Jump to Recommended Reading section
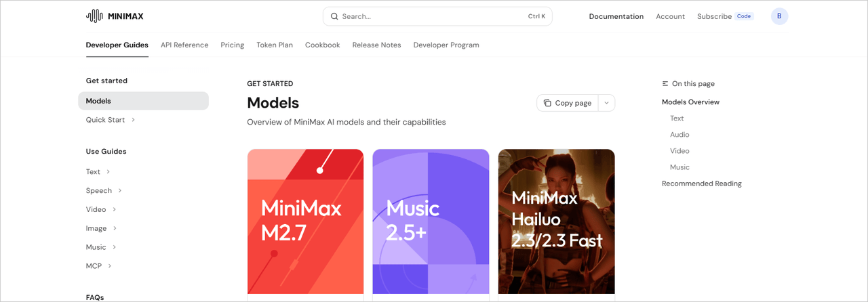The image size is (868, 302). [x=701, y=184]
